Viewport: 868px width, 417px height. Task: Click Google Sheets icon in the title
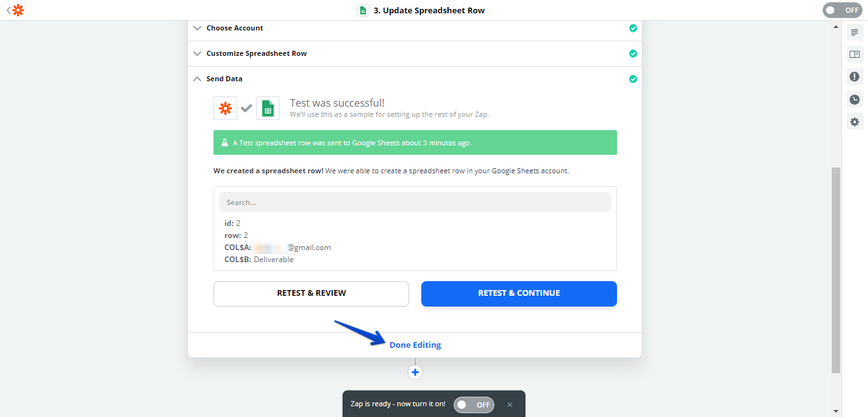pos(363,10)
